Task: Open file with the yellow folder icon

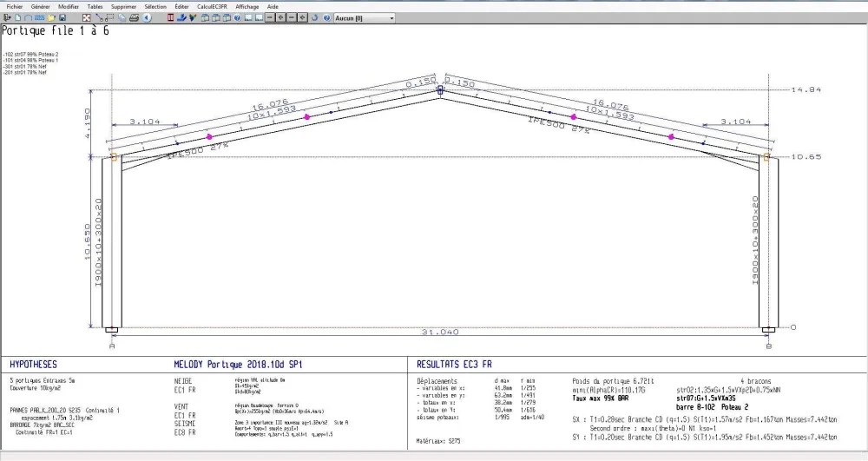Action: tap(51, 17)
